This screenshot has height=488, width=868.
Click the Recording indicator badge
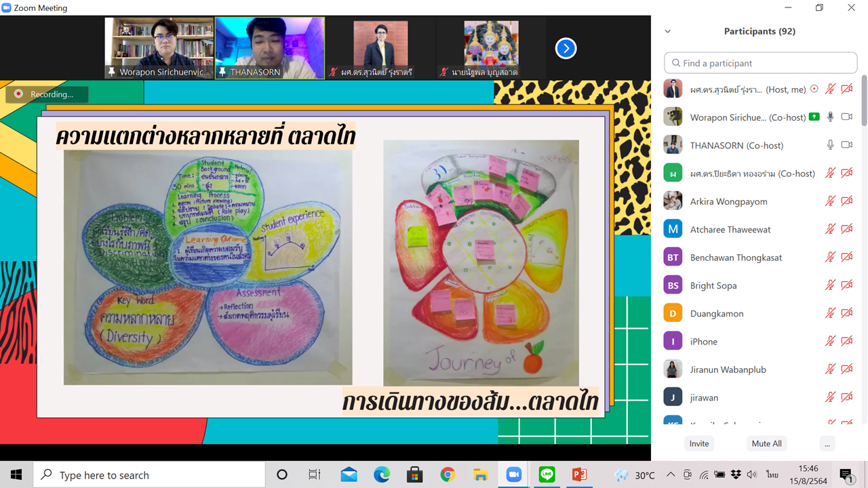(46, 94)
